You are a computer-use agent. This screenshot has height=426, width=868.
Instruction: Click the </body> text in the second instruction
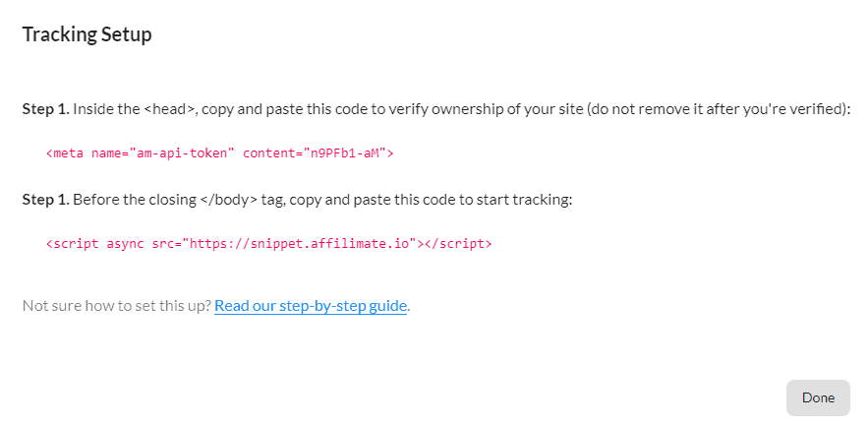click(x=229, y=200)
